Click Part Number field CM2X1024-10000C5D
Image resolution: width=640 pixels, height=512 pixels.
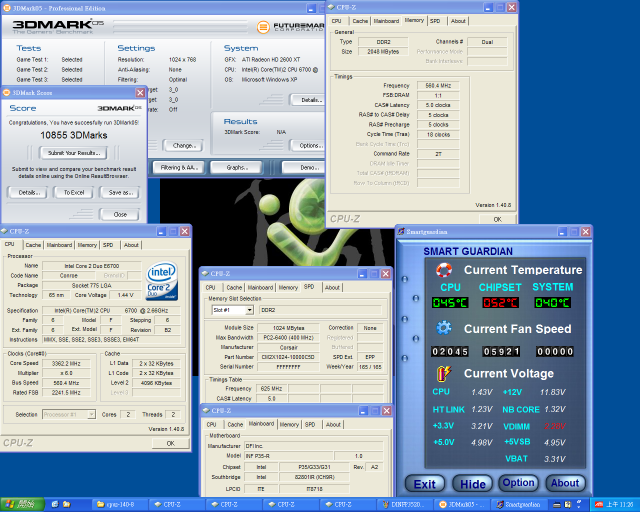[x=288, y=357]
